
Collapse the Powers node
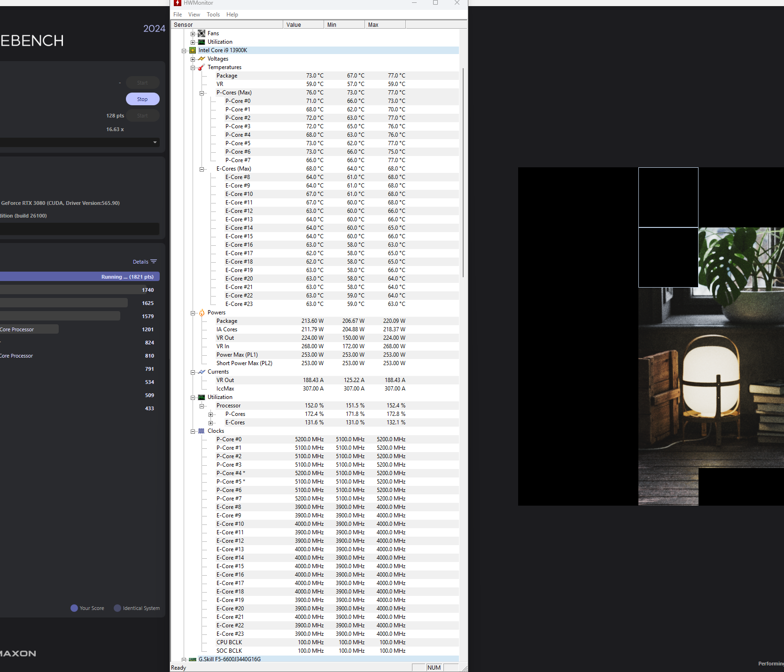[x=193, y=313]
